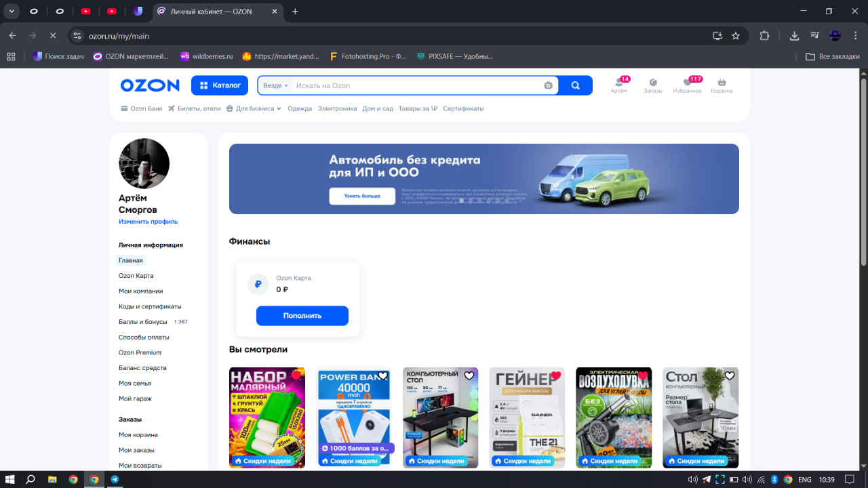Open the Все закладки bookmarks folder
The image size is (868, 488).
pyautogui.click(x=832, y=56)
